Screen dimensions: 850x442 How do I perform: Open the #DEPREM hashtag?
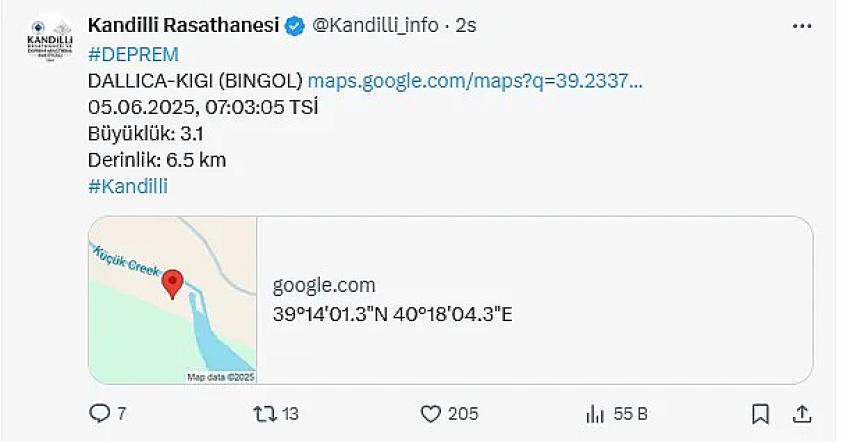click(x=133, y=54)
